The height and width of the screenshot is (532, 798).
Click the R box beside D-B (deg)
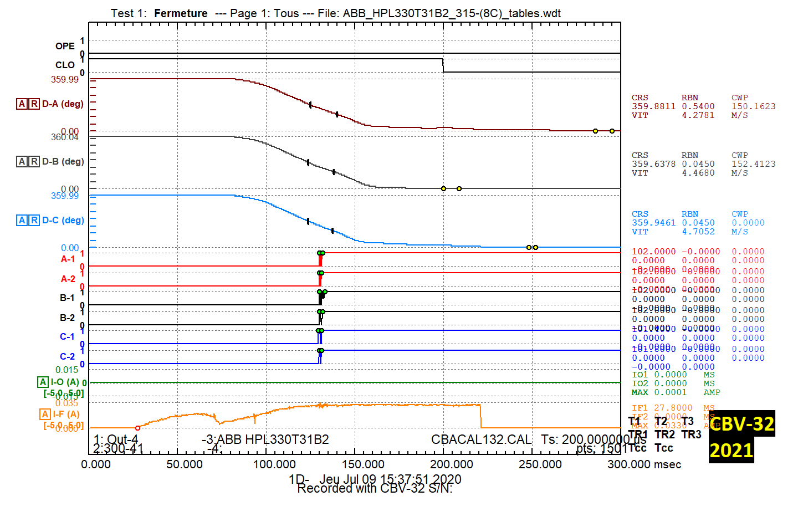34,161
